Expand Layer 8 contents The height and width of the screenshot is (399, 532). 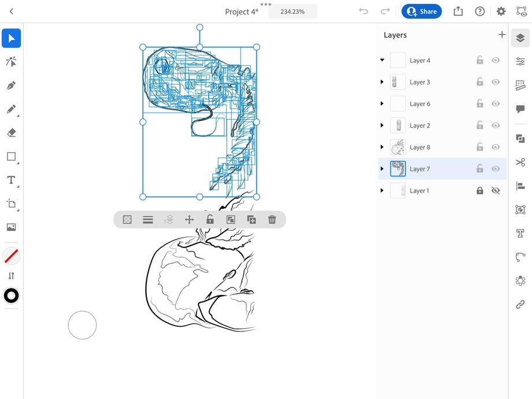coord(382,147)
